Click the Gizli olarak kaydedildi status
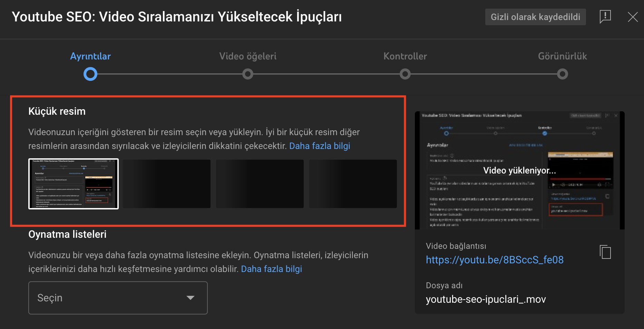Viewport: 644px width, 329px height. 535,17
